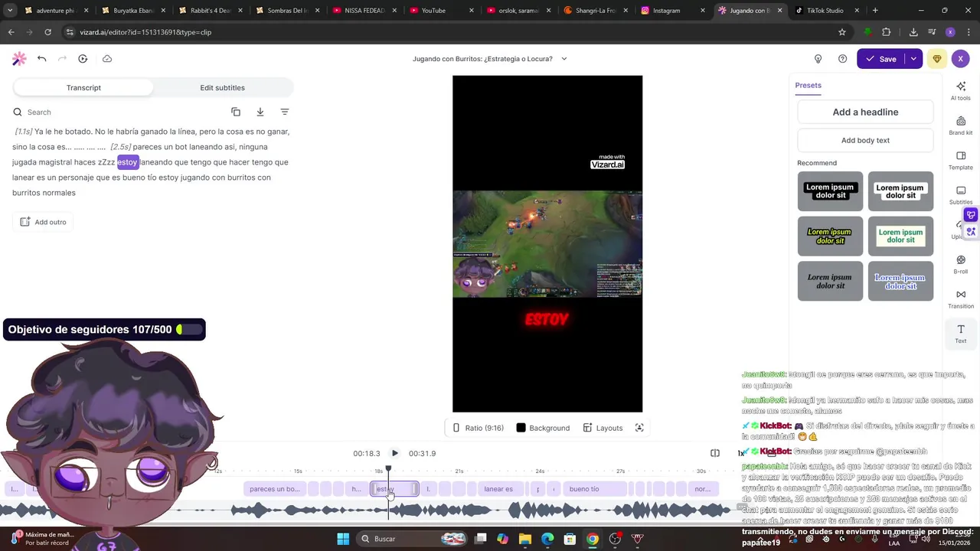The width and height of the screenshot is (980, 551).
Task: Select green text Lorem ipsum preset
Action: [900, 236]
